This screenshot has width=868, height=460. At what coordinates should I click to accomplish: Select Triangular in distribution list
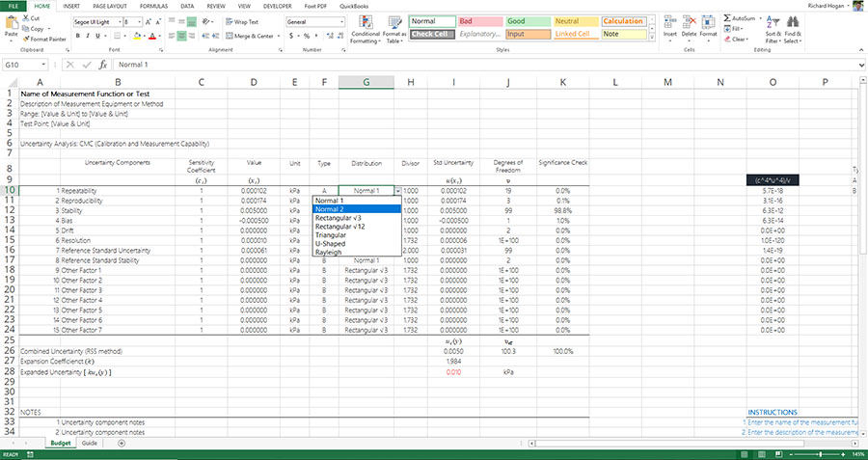(357, 235)
